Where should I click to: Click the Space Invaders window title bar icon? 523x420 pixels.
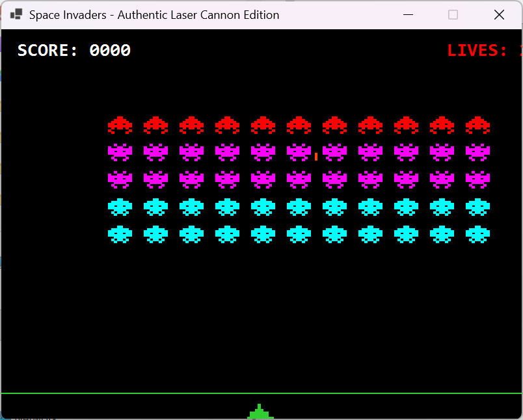pyautogui.click(x=16, y=14)
